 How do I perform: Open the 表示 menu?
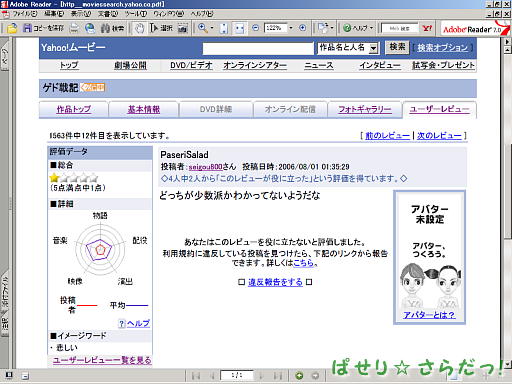(81, 14)
